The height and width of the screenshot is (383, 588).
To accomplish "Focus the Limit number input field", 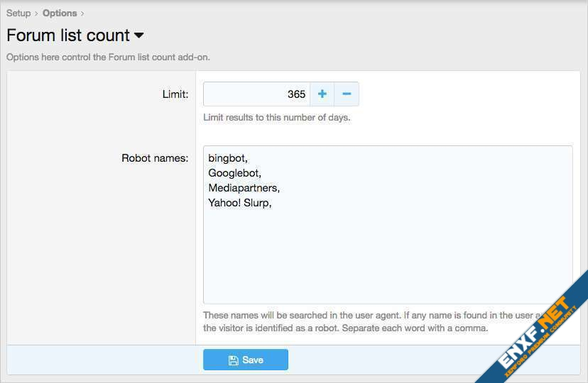I will (x=256, y=94).
